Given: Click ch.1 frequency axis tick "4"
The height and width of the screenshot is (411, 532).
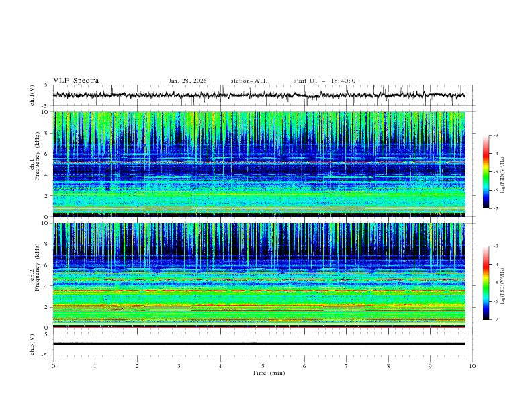Looking at the screenshot, I should coord(46,175).
